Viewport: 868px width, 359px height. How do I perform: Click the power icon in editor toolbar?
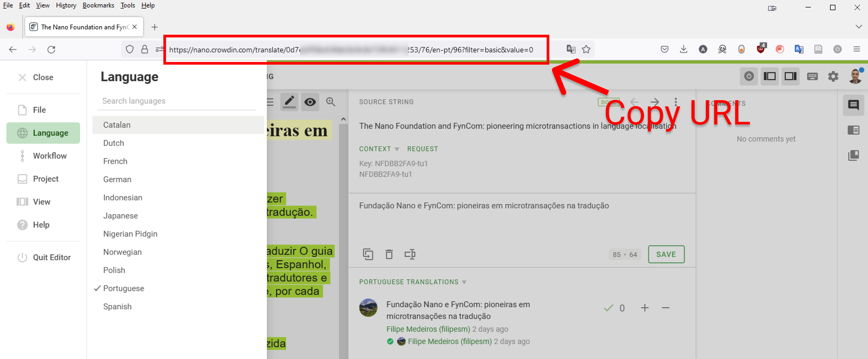[x=749, y=77]
